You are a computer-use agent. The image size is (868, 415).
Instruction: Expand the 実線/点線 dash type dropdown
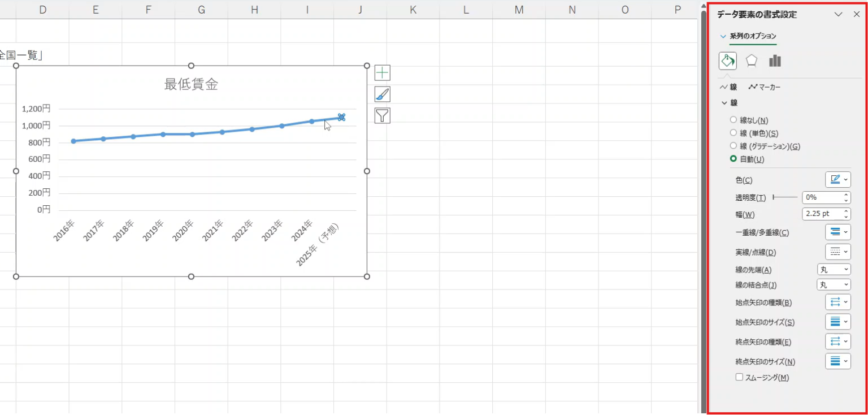coord(837,252)
